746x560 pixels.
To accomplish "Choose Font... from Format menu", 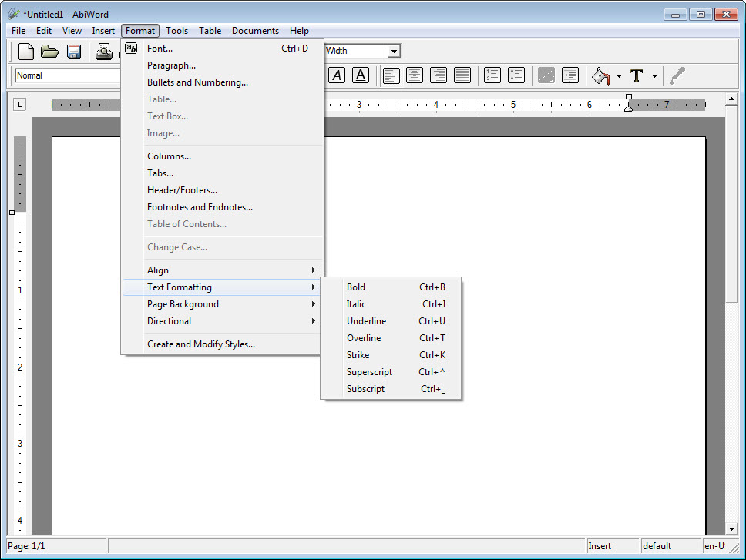I will [223, 49].
